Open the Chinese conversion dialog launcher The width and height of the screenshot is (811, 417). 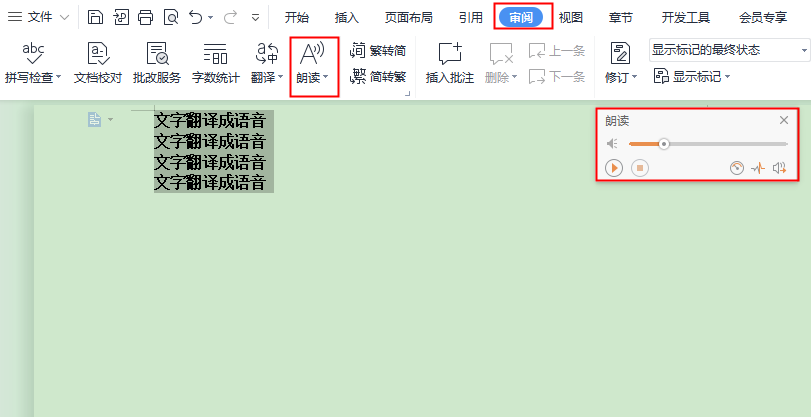coord(408,94)
